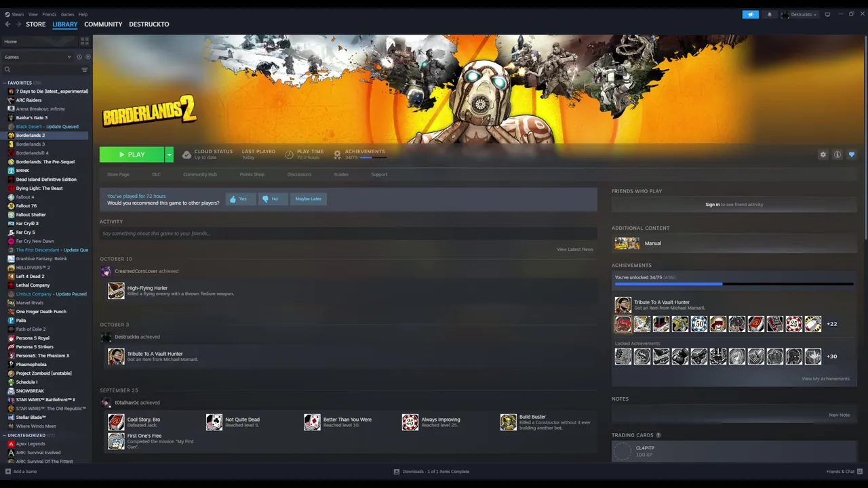Click Not Quite Dead achievement icon

pyautogui.click(x=214, y=422)
